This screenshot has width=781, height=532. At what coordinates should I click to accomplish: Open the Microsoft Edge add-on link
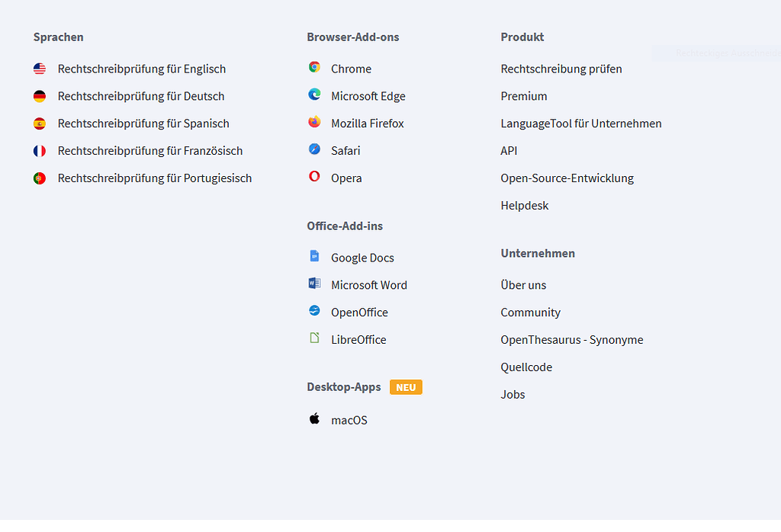point(368,96)
